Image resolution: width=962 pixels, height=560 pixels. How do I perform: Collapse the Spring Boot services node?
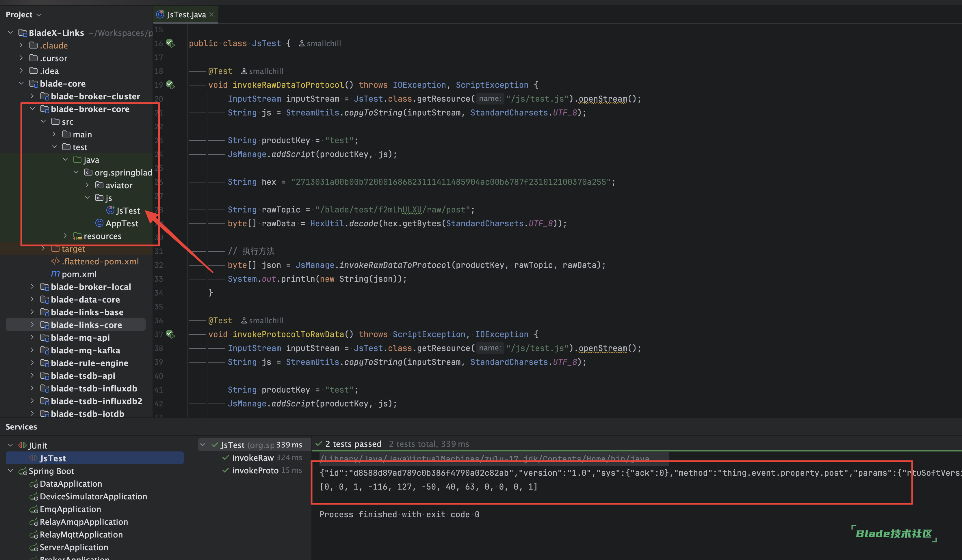click(x=11, y=471)
